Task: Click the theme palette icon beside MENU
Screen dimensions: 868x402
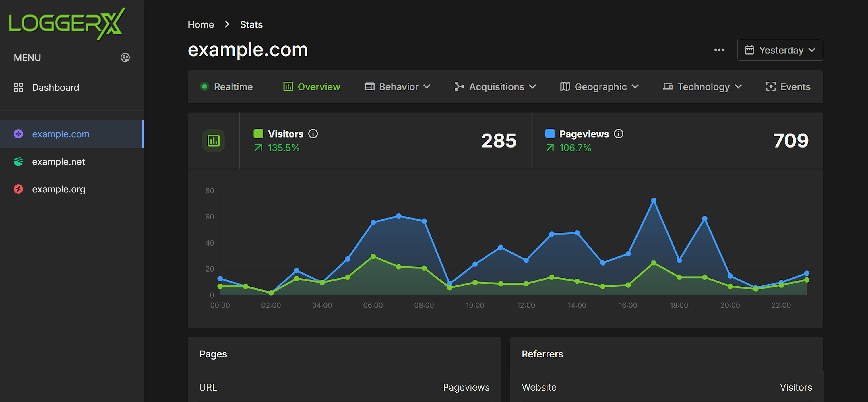Action: click(125, 58)
